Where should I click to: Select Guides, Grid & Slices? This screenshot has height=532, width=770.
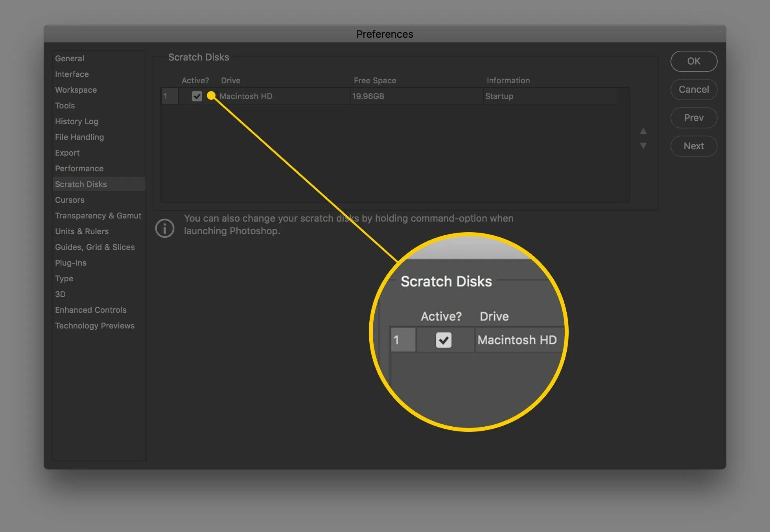(x=95, y=247)
